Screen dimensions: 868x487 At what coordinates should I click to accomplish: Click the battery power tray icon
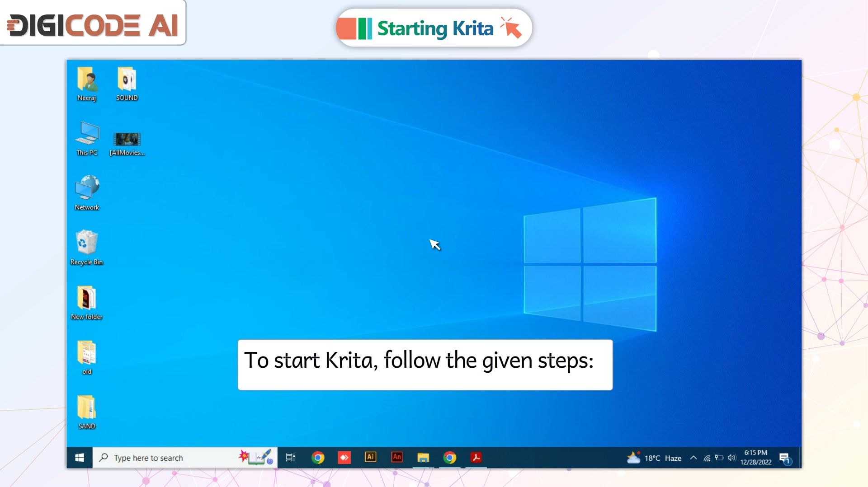click(x=719, y=458)
